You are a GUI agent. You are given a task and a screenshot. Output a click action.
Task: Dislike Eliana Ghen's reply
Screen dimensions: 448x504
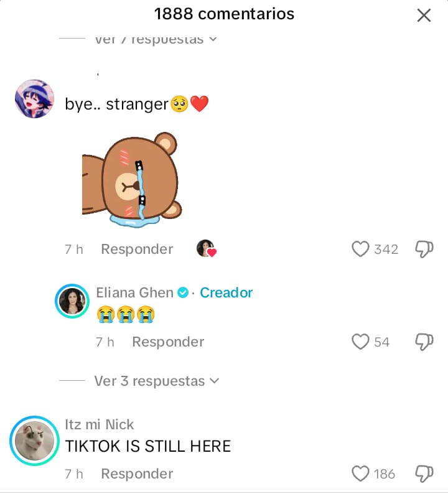click(x=424, y=342)
